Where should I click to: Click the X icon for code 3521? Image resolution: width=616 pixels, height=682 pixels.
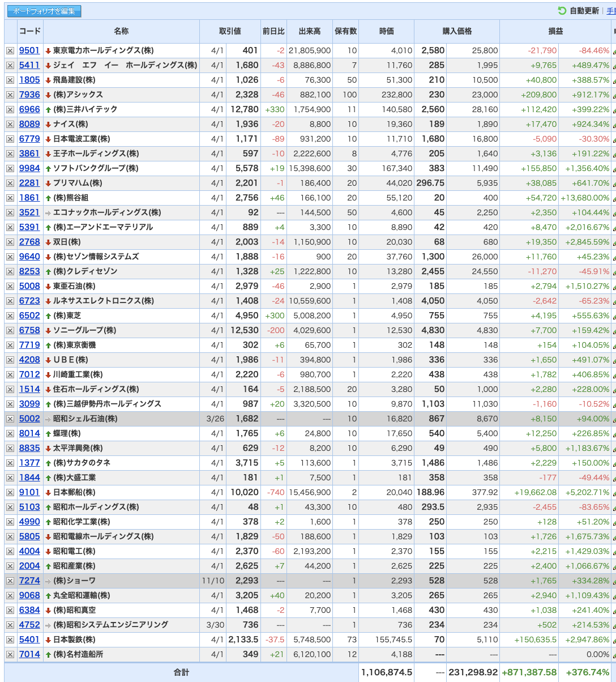coord(10,212)
